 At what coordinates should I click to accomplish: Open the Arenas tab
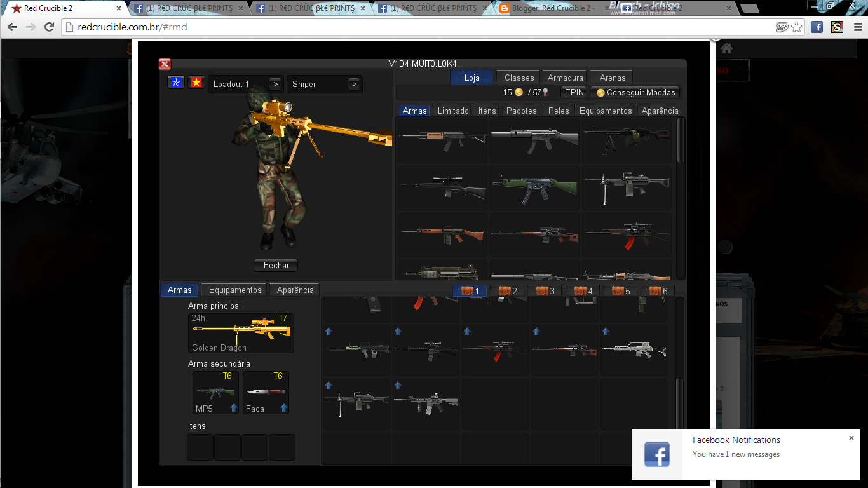[x=612, y=78]
